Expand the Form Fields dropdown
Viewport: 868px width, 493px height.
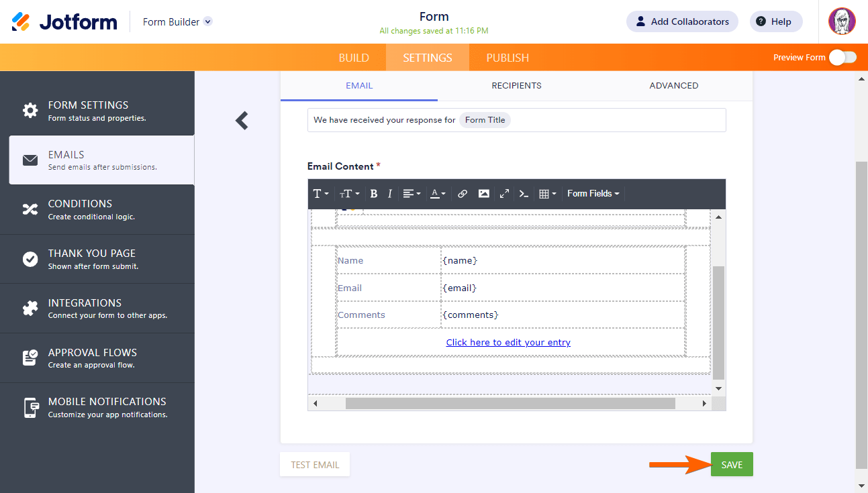593,194
